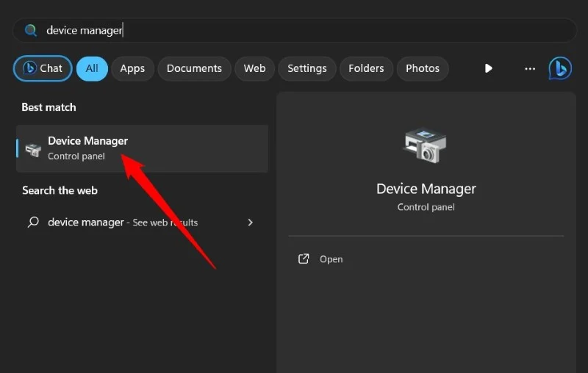The image size is (588, 373).
Task: Expand the web result with the chevron arrow
Action: 251,222
